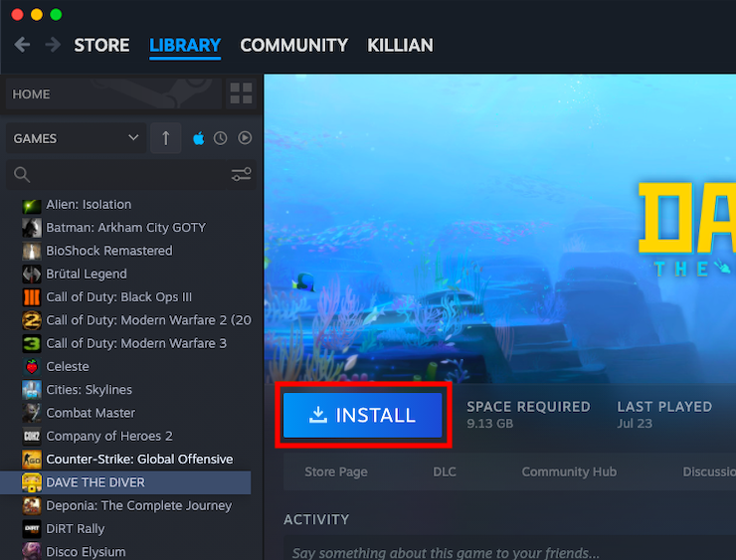Viewport: 736px width, 560px height.
Task: Go back with the left arrow
Action: pyautogui.click(x=22, y=45)
